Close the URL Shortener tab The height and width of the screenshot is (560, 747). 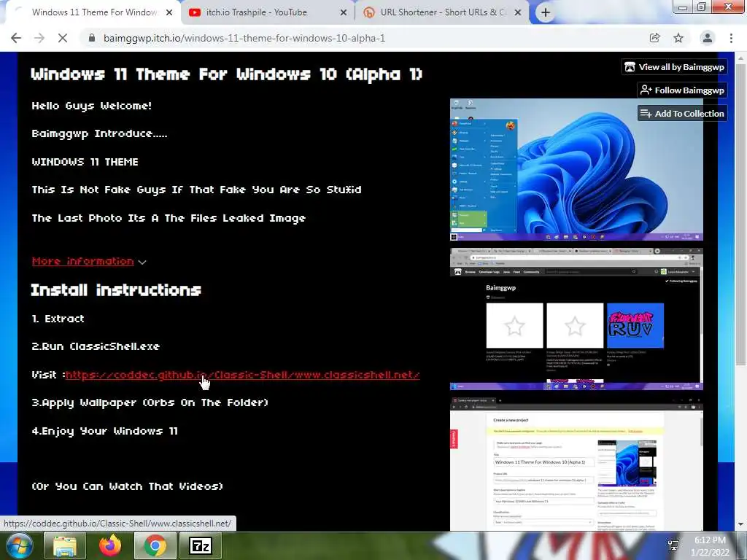coord(518,13)
